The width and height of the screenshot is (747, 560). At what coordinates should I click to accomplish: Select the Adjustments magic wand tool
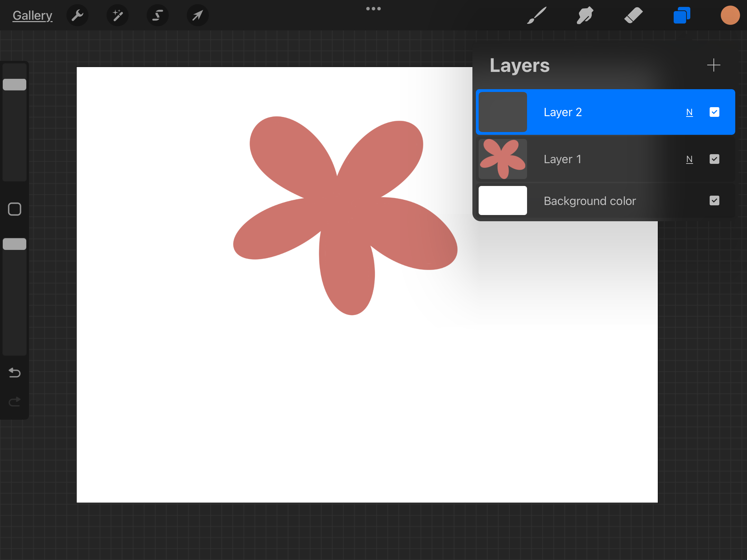click(x=118, y=15)
